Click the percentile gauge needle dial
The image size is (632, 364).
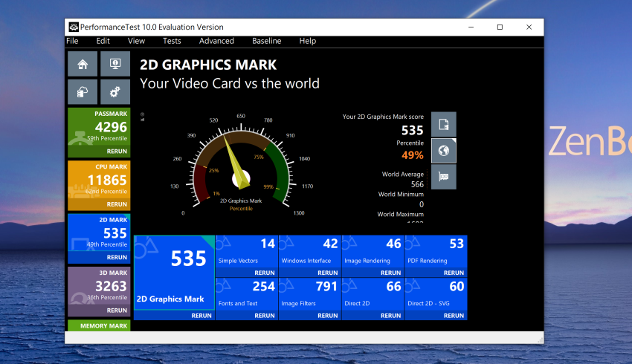pos(241,167)
